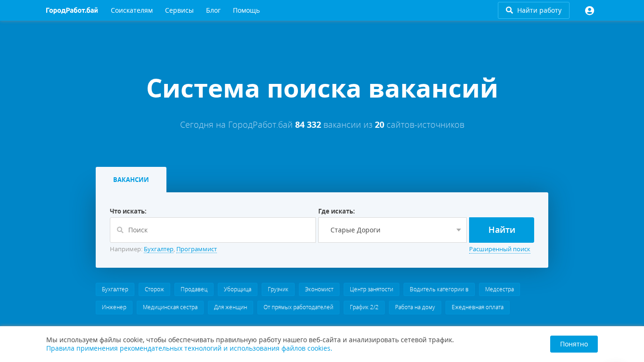Choose the Работа на дому tag
Image resolution: width=644 pixels, height=362 pixels.
pos(415,307)
